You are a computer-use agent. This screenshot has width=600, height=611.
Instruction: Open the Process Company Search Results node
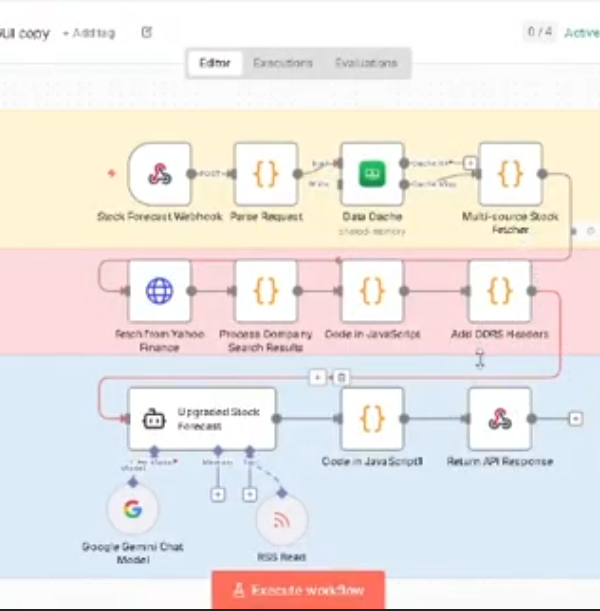point(266,291)
